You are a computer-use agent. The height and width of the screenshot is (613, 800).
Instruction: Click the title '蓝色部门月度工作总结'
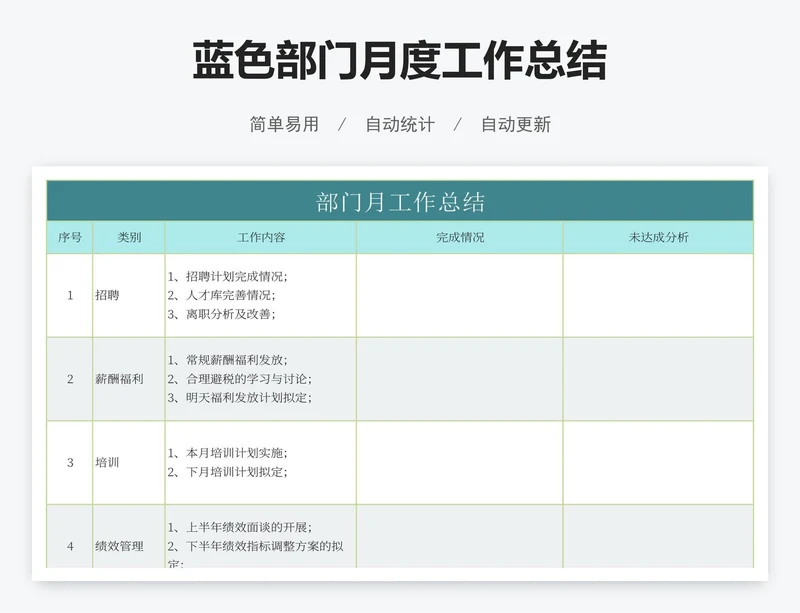point(399,61)
